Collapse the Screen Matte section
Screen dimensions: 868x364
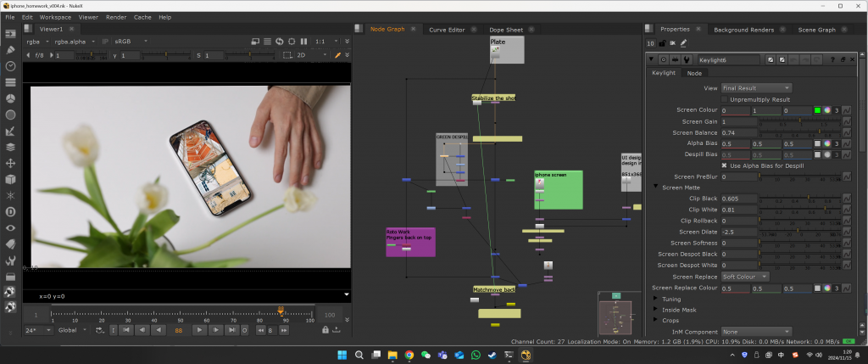coord(655,187)
